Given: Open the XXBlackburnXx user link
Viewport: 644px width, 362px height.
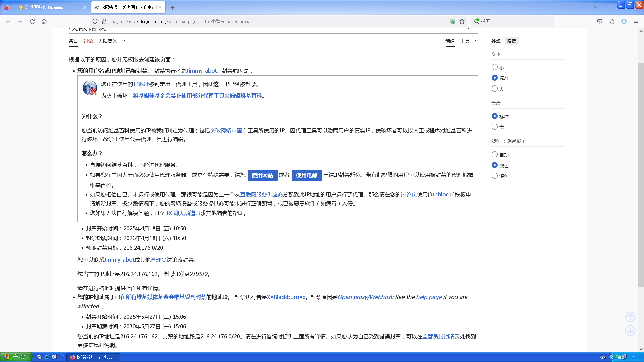Looking at the screenshot, I should [286, 297].
